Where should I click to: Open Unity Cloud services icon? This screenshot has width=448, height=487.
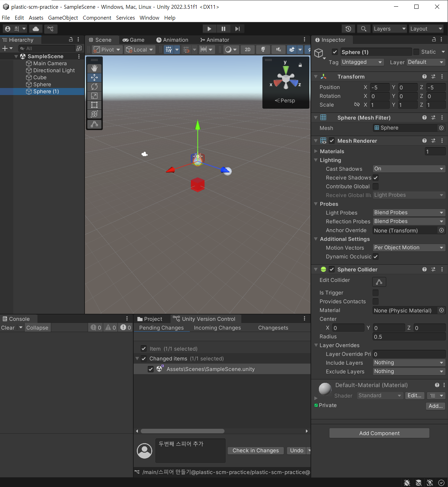tap(36, 29)
